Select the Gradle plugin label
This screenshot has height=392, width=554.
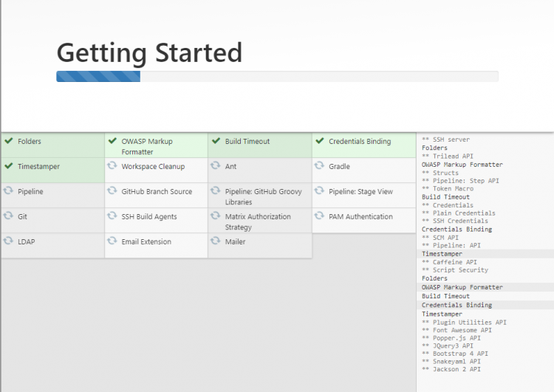(339, 166)
